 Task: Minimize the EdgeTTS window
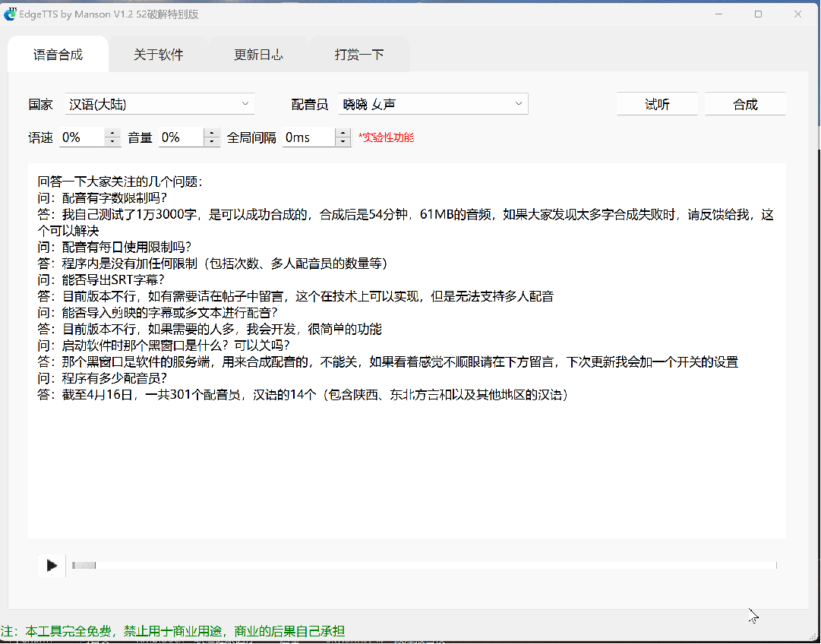point(718,14)
